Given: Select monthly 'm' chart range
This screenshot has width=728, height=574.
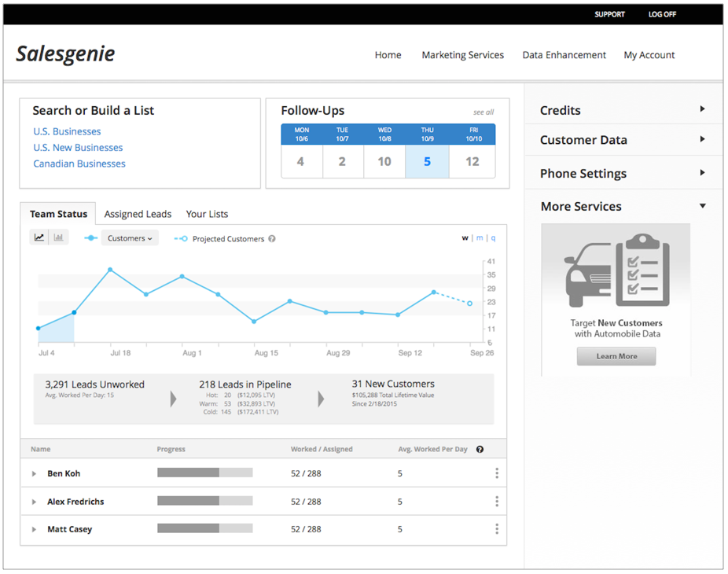Looking at the screenshot, I should coord(480,238).
